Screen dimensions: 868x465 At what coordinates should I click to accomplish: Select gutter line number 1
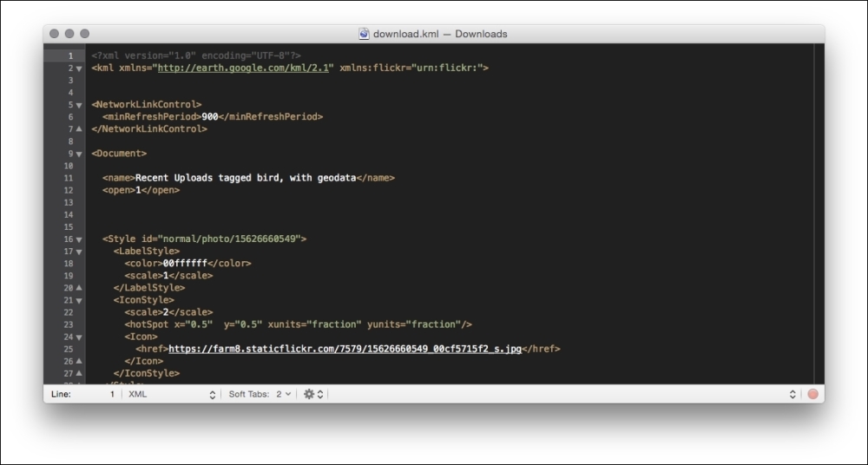69,56
